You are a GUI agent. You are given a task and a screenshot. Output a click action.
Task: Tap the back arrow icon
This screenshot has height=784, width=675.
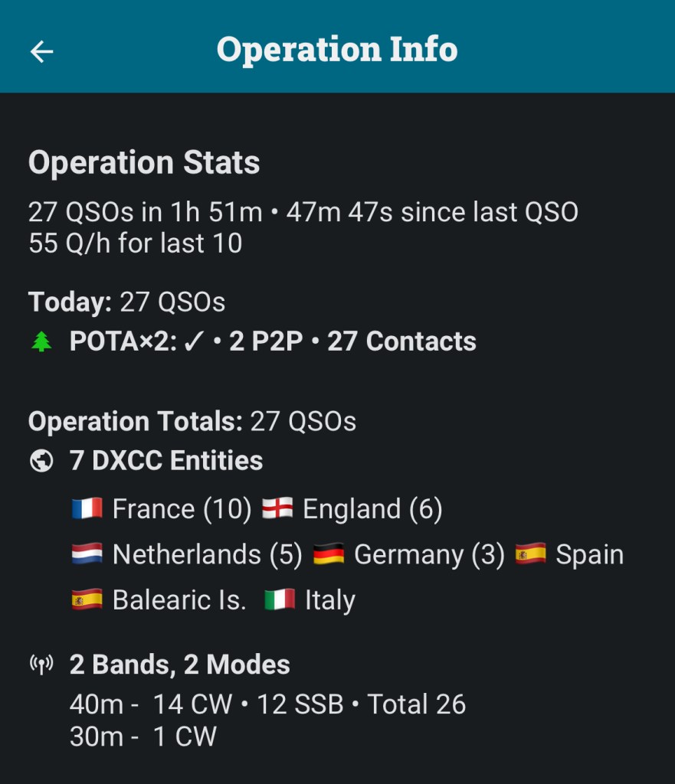41,51
